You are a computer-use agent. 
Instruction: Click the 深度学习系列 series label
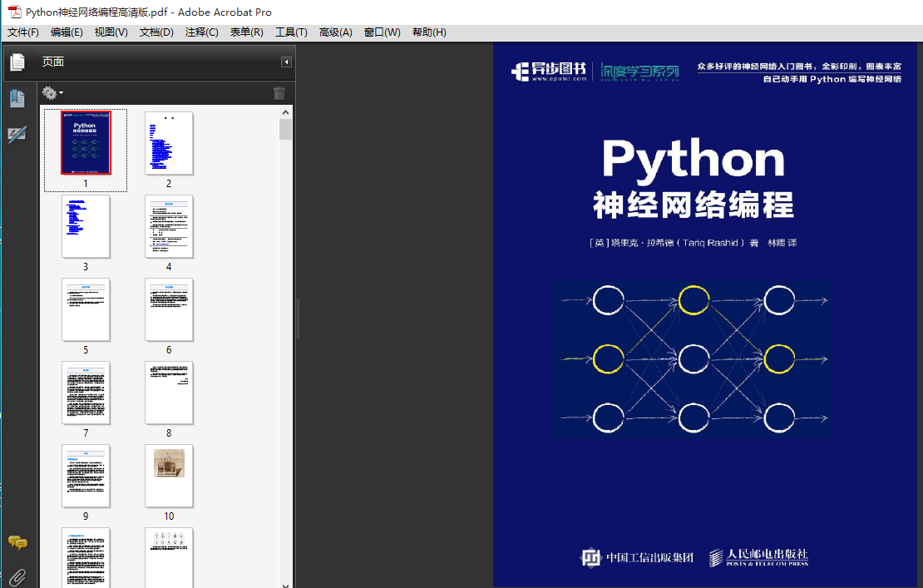[x=639, y=72]
